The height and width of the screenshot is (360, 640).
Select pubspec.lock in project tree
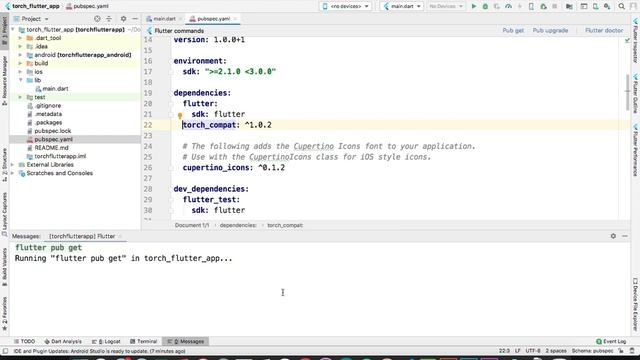pos(53,131)
